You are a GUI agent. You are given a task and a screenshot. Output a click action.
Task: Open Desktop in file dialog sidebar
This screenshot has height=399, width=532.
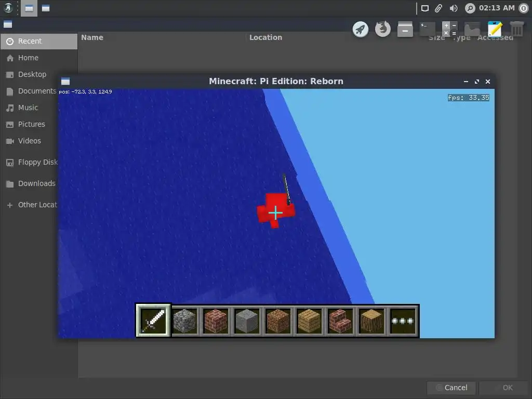tap(39, 74)
